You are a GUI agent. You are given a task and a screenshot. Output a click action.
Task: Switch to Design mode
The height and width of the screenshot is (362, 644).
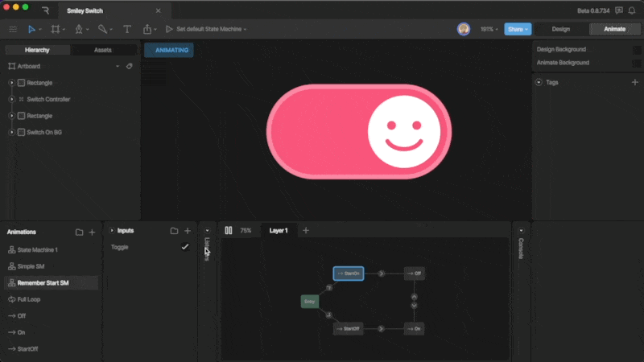point(560,29)
